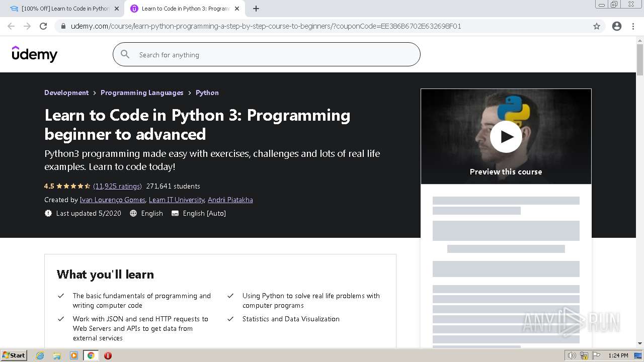
Task: Click the checkmark beside Using Python to solve
Action: pyautogui.click(x=230, y=296)
